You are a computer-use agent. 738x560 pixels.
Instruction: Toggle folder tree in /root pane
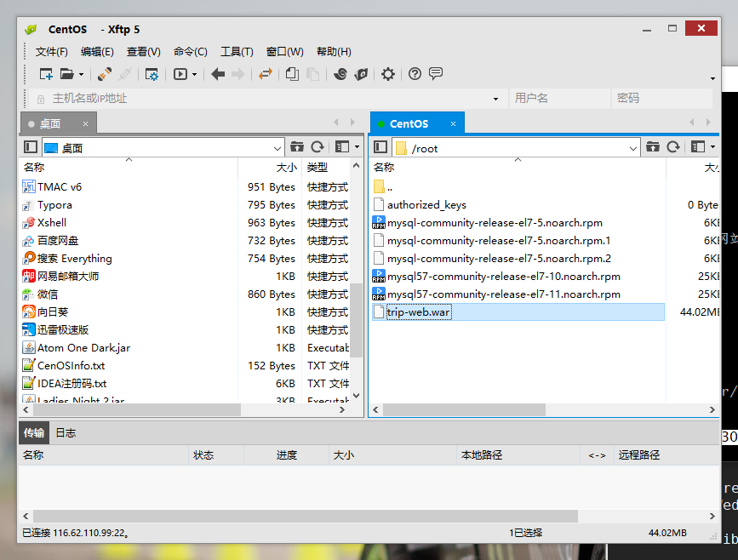(380, 147)
